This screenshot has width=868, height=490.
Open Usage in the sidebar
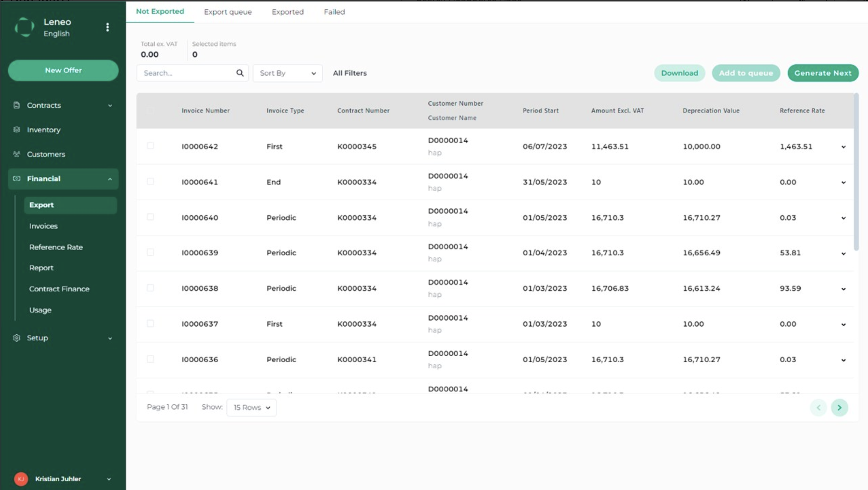tap(40, 310)
